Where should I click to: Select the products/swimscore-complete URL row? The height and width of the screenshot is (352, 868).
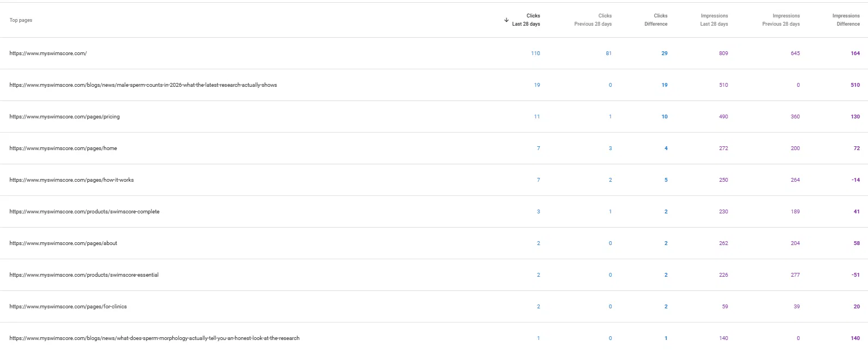point(434,212)
